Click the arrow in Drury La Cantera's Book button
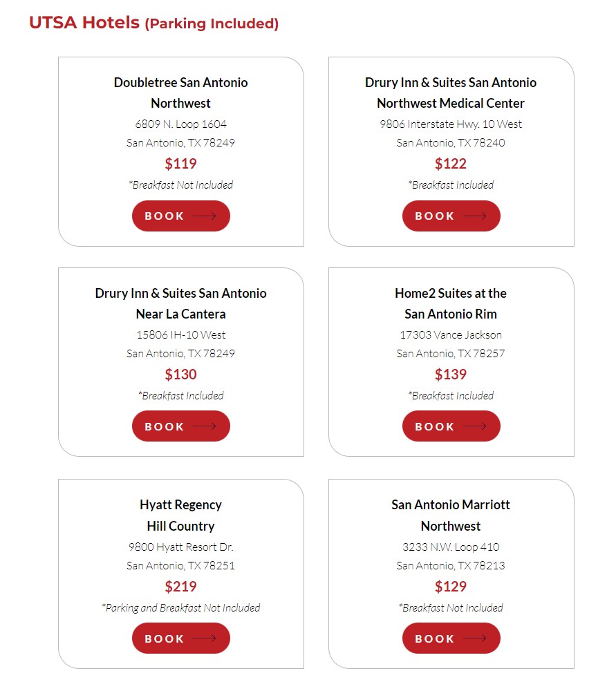Screen dimensions: 616x682 (x=205, y=426)
